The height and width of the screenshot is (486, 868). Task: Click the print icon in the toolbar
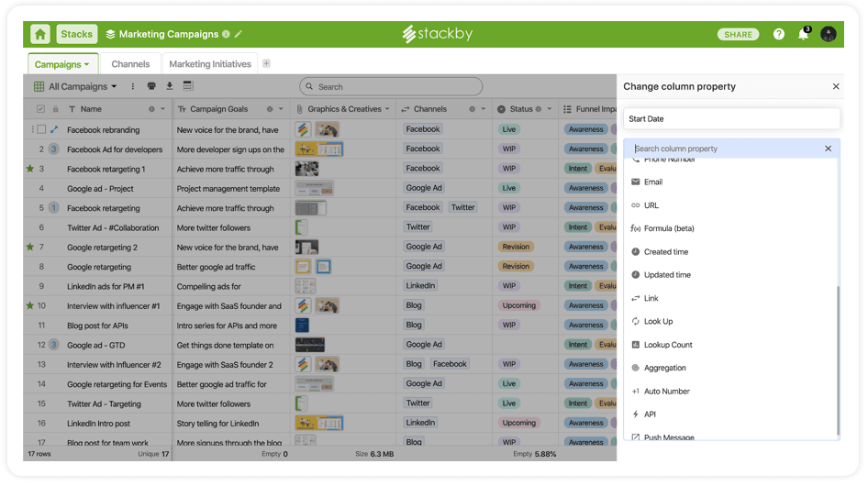pos(151,86)
